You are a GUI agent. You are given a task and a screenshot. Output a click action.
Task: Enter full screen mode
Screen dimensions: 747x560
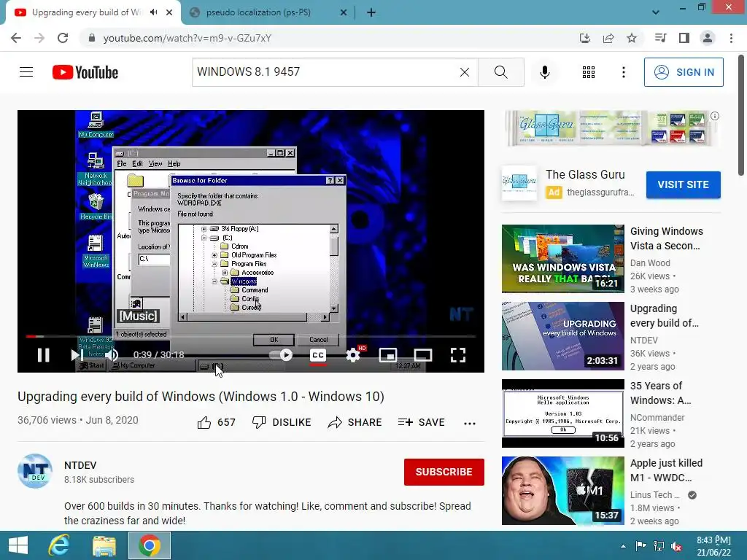click(x=458, y=355)
